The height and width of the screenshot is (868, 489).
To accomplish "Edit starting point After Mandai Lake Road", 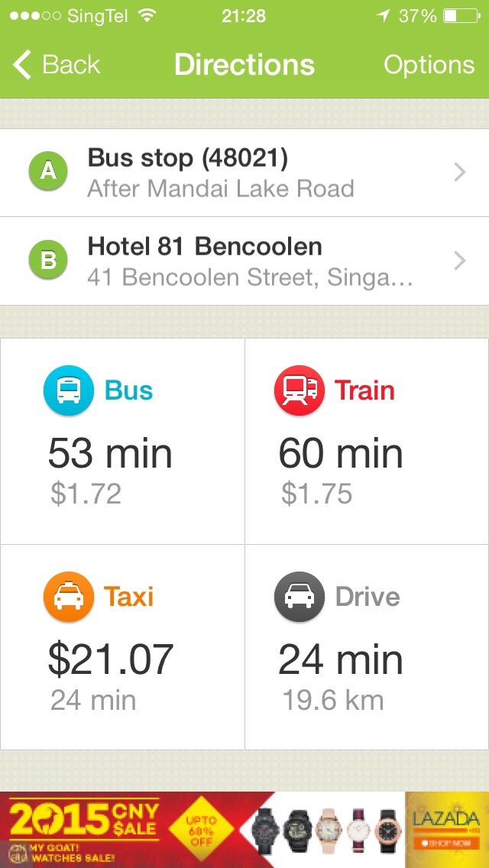I will (x=220, y=189).
